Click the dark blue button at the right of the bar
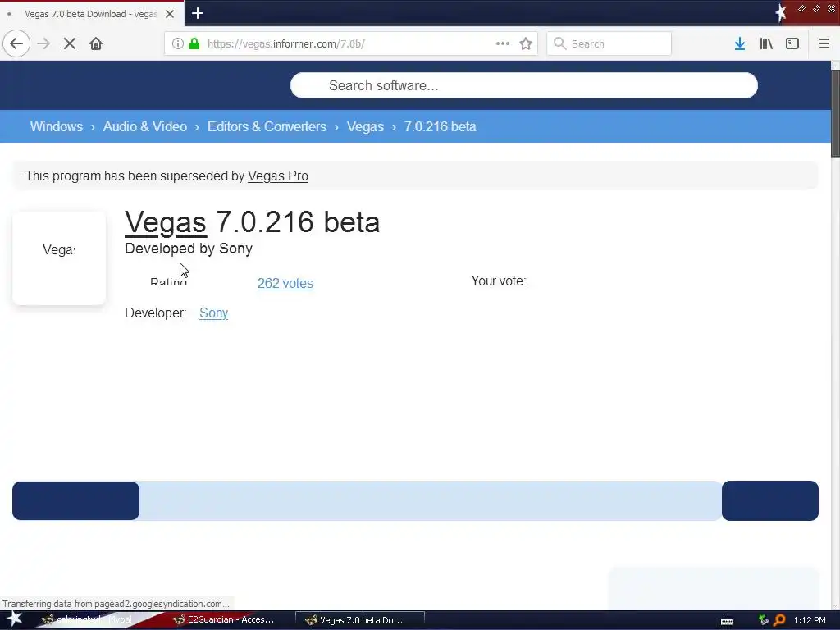 769,501
